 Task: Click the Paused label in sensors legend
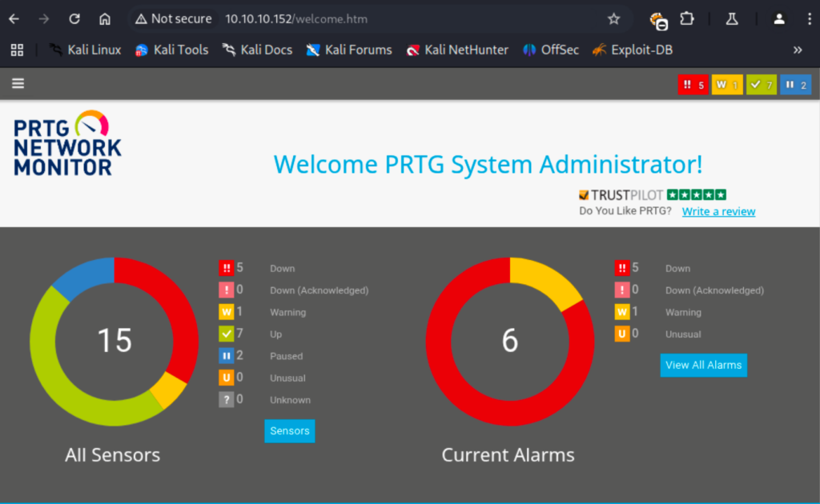pos(286,356)
